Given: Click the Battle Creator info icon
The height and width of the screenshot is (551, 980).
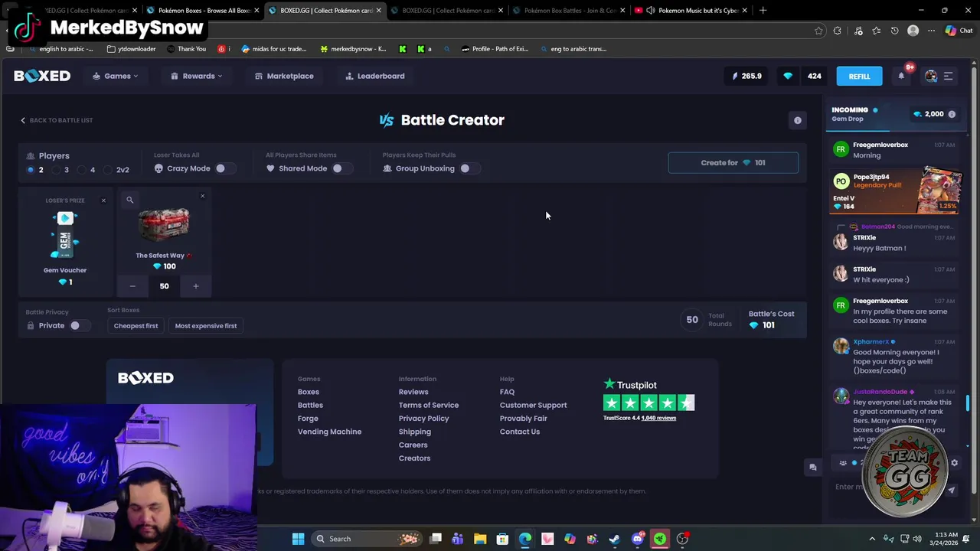Looking at the screenshot, I should point(798,120).
